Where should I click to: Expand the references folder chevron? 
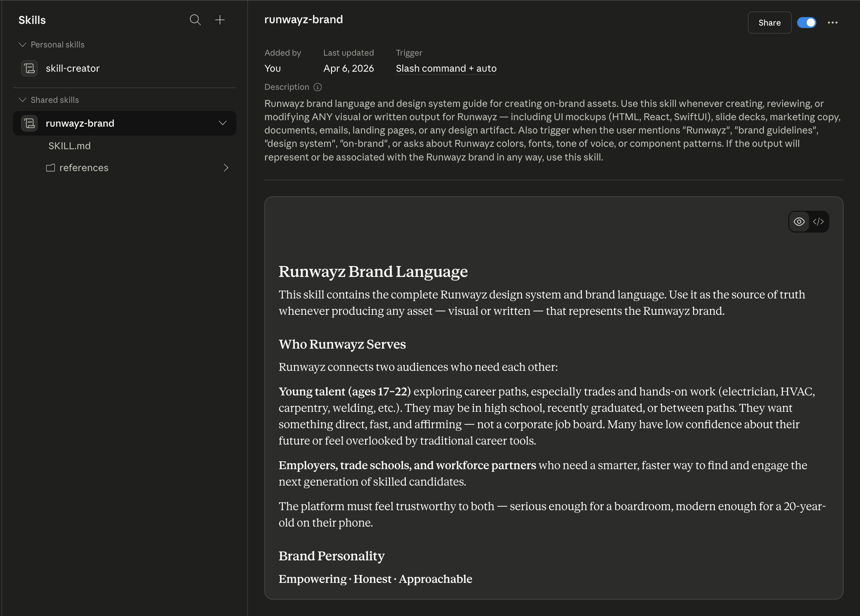click(226, 168)
